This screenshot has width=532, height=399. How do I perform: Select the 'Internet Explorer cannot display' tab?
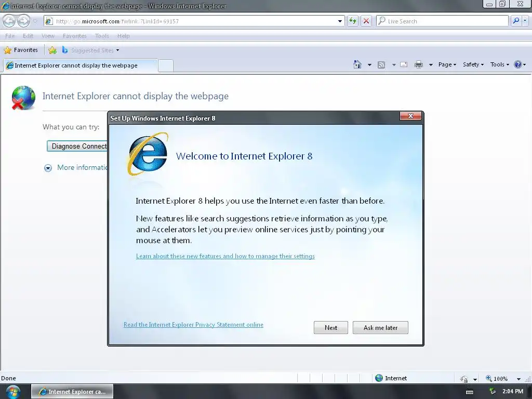tap(80, 65)
